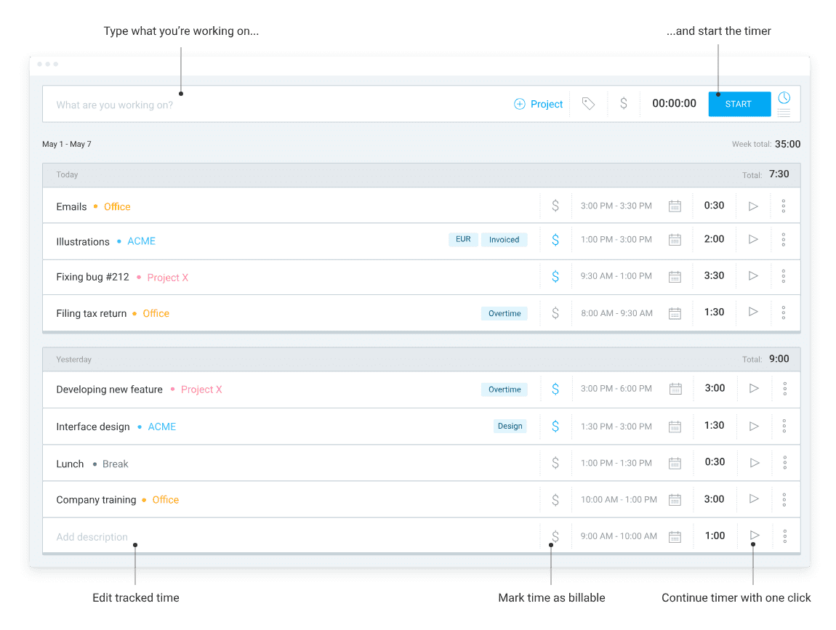Toggle billable status for Filing tax return

tap(555, 312)
